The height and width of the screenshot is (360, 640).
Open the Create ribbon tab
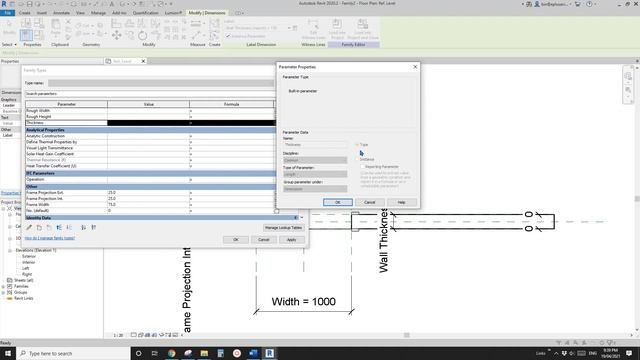pyautogui.click(x=24, y=13)
